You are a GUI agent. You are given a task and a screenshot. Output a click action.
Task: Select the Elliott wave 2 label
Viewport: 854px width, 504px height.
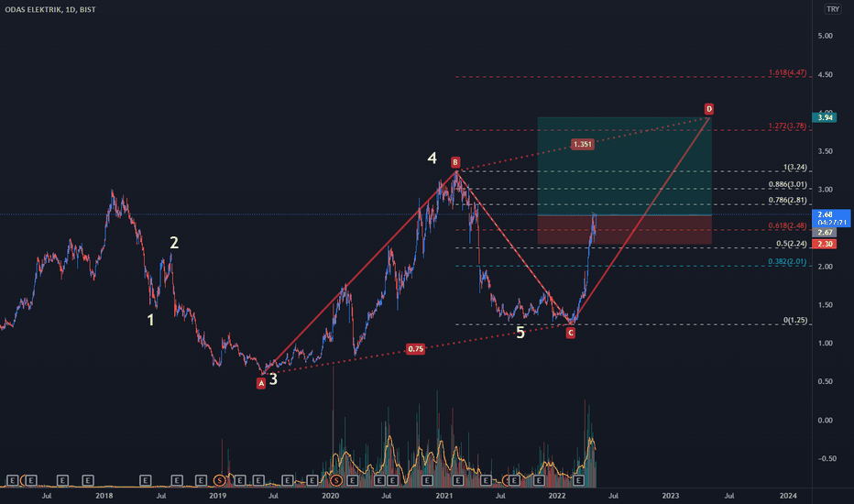pyautogui.click(x=174, y=243)
